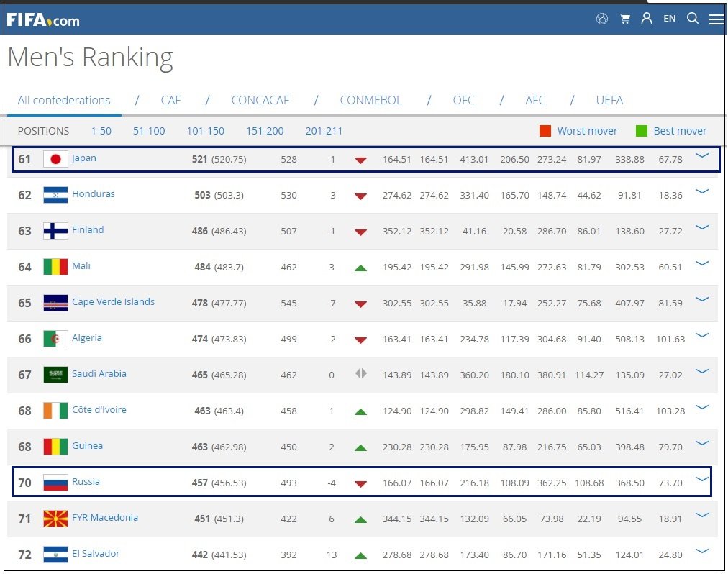Click the red Worst mover swatch

point(545,131)
